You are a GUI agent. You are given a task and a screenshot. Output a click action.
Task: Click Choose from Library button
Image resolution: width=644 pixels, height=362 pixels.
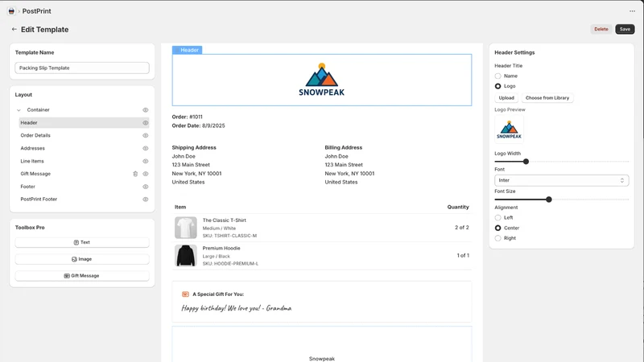[547, 98]
